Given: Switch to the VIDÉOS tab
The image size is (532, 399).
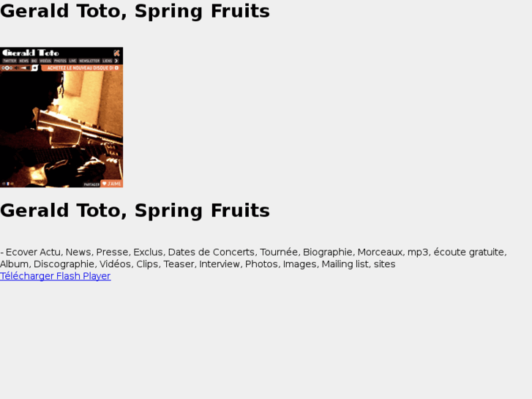Looking at the screenshot, I should click(45, 61).
